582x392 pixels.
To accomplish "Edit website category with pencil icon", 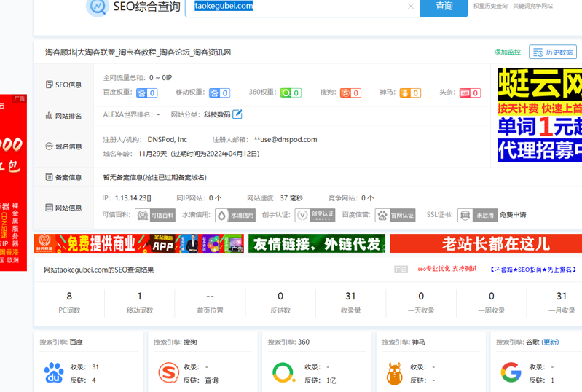I will 237,114.
